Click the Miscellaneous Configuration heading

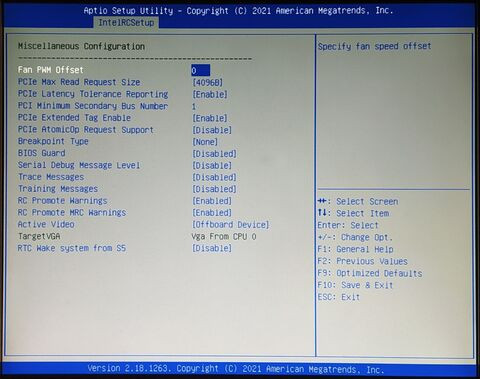(81, 46)
